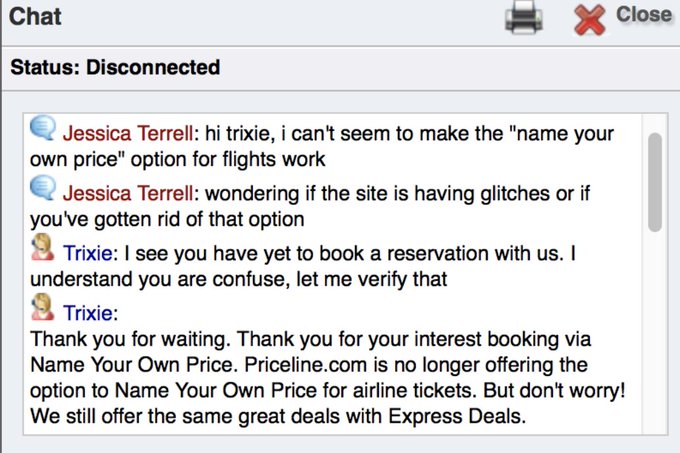Click the Chat title heading
The width and height of the screenshot is (680, 453).
pyautogui.click(x=35, y=17)
